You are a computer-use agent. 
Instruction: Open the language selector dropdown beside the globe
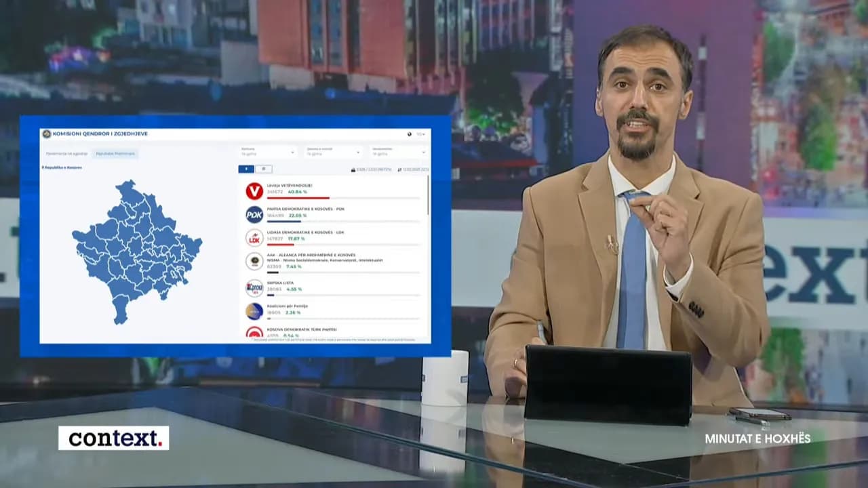click(421, 134)
